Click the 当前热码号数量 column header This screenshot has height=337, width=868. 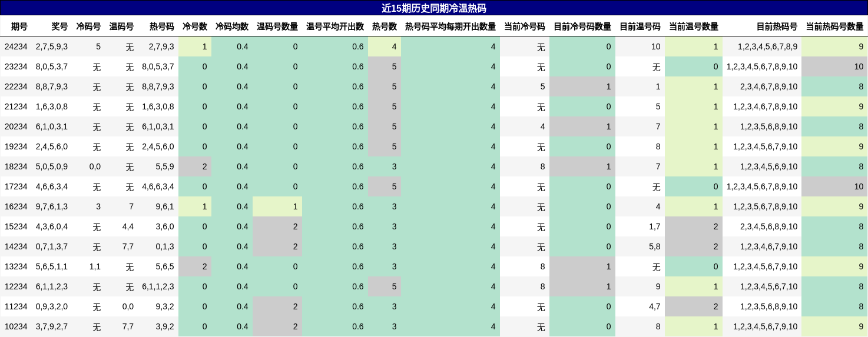point(834,26)
